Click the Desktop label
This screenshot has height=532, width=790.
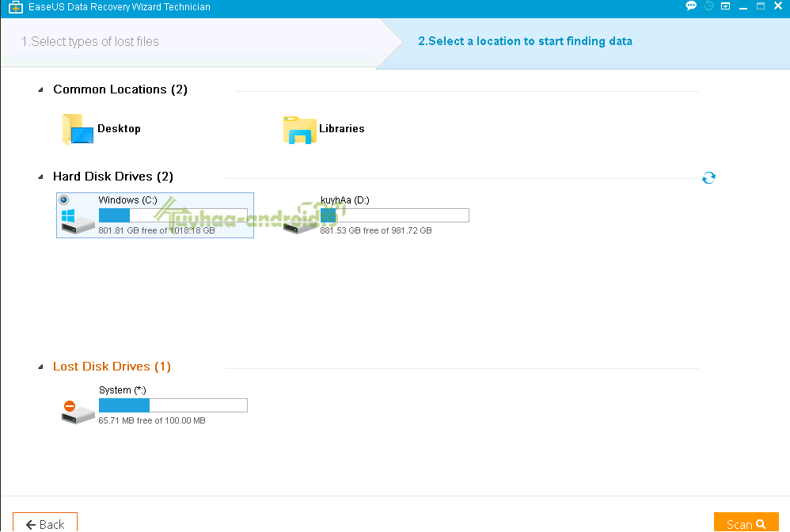tap(119, 129)
